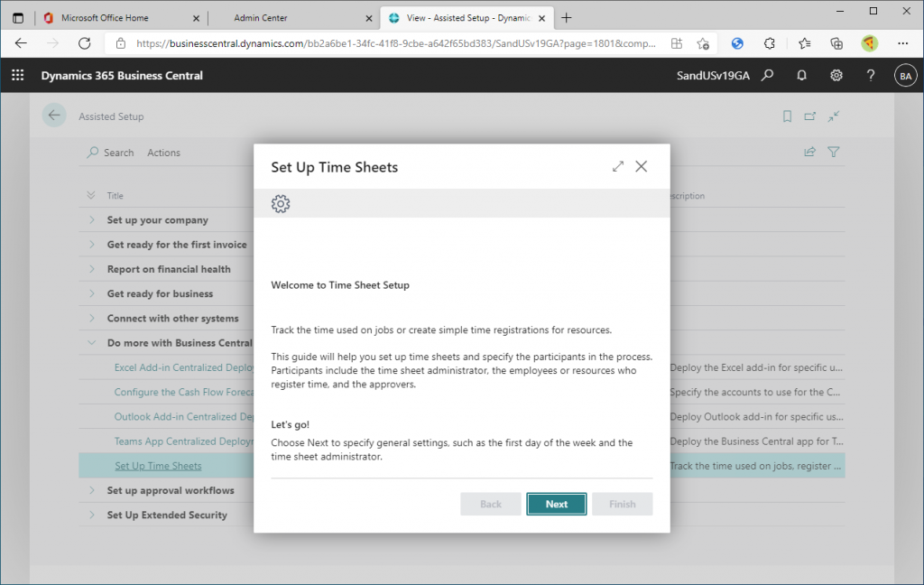Close the Admin Center tab
The width and height of the screenshot is (924, 585).
coord(369,18)
